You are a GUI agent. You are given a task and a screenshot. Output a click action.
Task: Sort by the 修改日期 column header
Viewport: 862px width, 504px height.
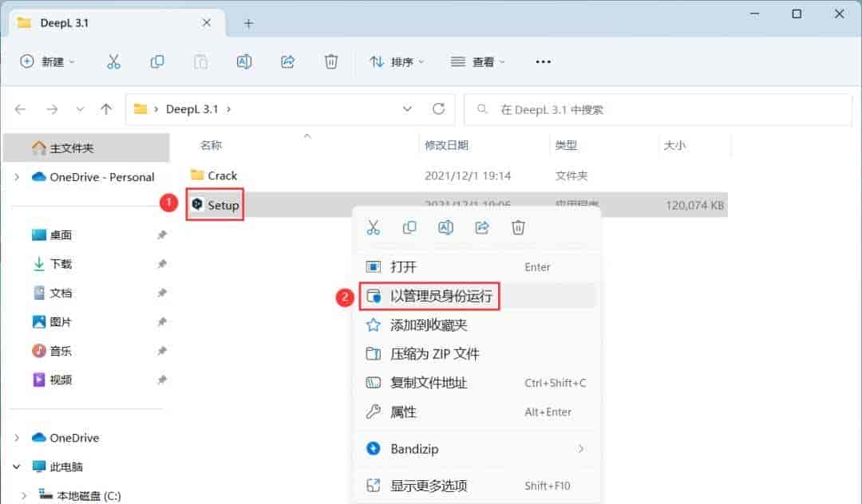pyautogui.click(x=446, y=145)
